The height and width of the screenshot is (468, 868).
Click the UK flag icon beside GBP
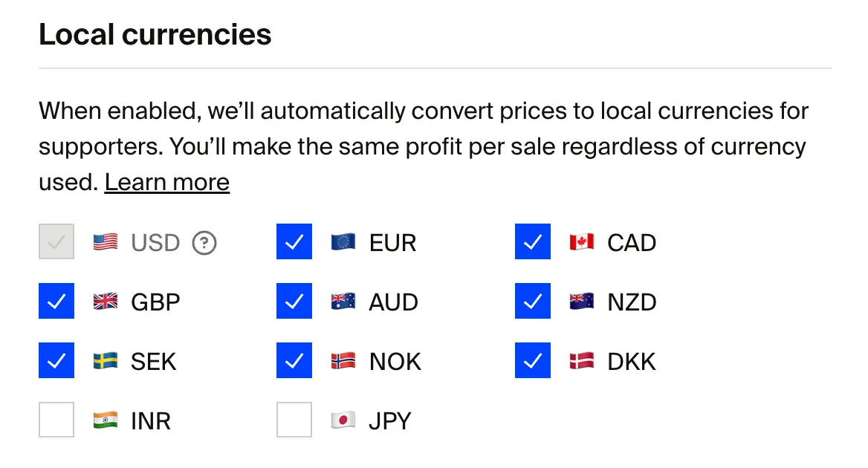104,301
